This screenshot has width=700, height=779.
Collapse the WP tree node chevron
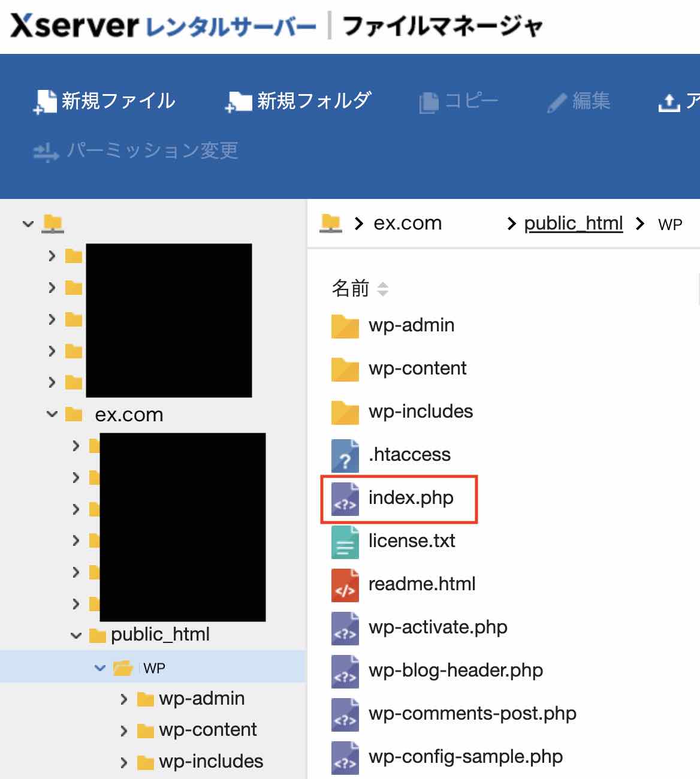point(100,667)
